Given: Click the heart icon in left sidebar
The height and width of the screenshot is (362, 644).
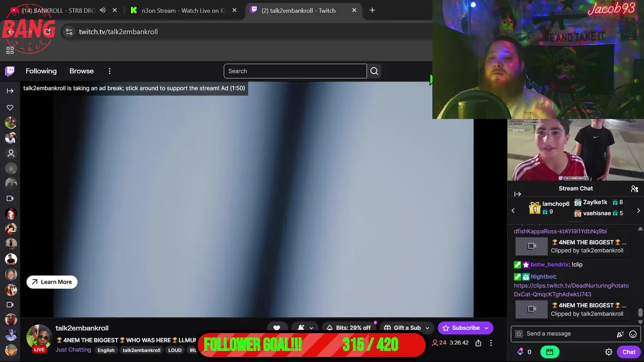Looking at the screenshot, I should 10,108.
